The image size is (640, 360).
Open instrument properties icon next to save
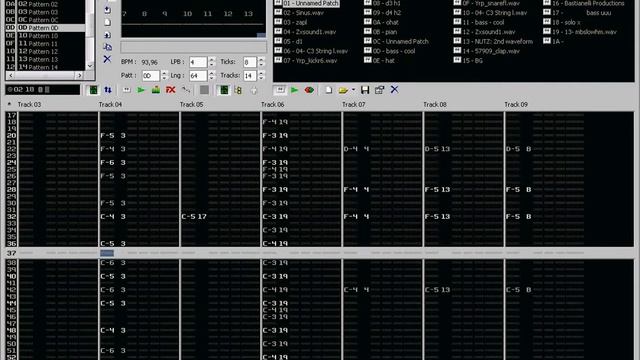coord(380,89)
